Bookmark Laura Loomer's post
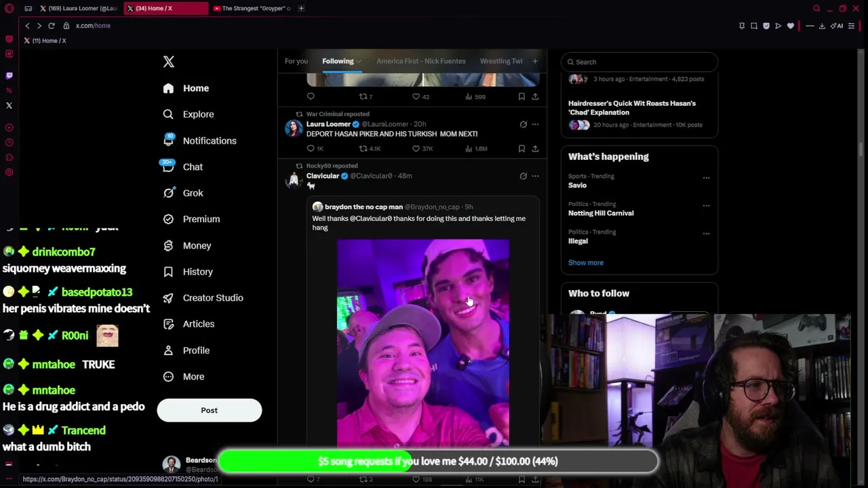This screenshot has height=488, width=868. pyautogui.click(x=521, y=148)
